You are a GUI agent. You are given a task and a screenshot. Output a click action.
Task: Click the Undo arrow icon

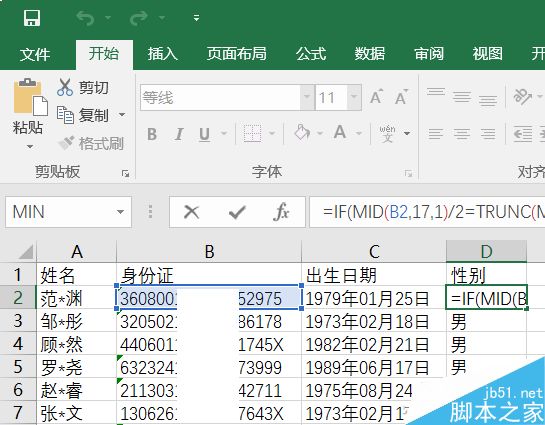point(85,18)
